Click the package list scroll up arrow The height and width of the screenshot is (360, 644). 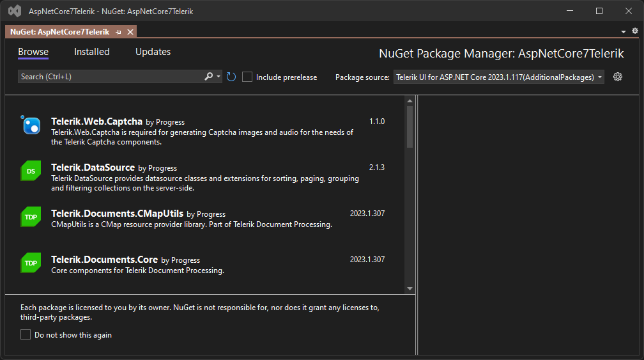pos(410,100)
